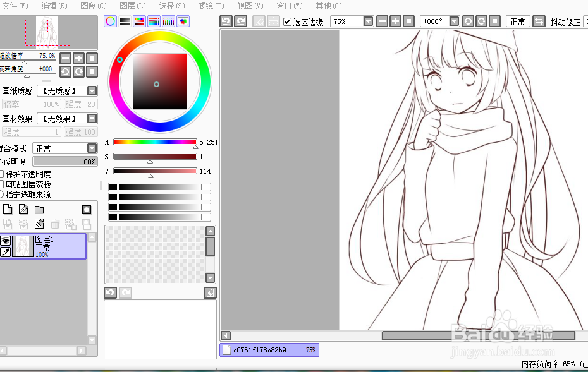
Task: Create a new linework pen layer
Action: pos(23,209)
